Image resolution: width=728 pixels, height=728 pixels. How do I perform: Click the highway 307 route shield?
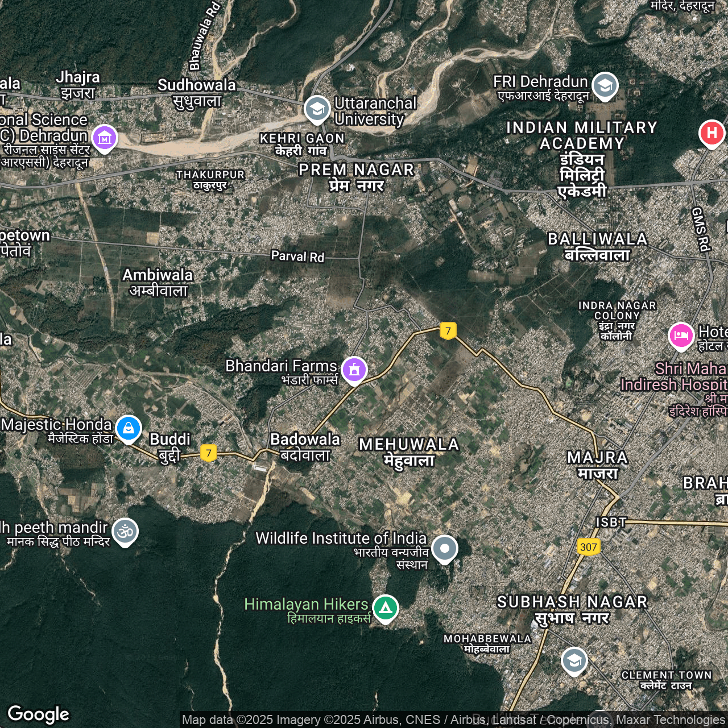coord(588,547)
